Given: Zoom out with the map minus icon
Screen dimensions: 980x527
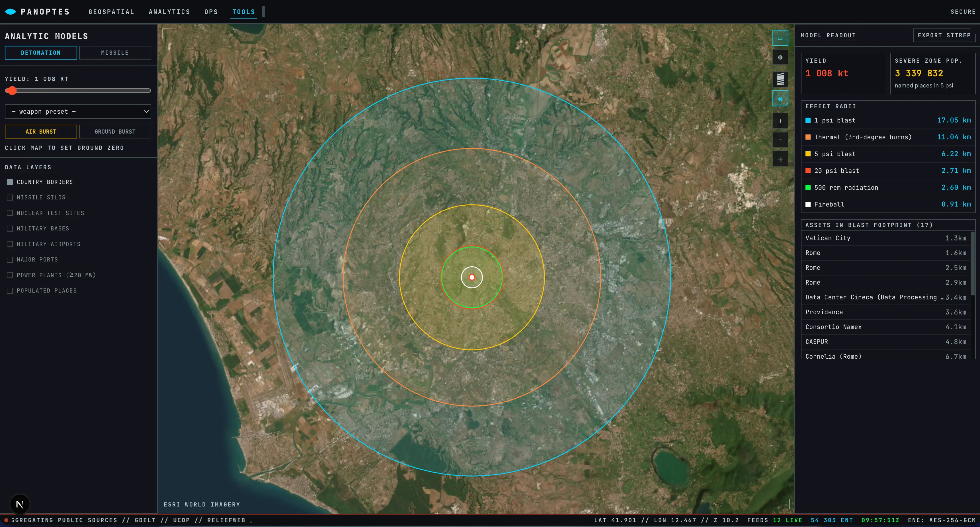Looking at the screenshot, I should [780, 140].
